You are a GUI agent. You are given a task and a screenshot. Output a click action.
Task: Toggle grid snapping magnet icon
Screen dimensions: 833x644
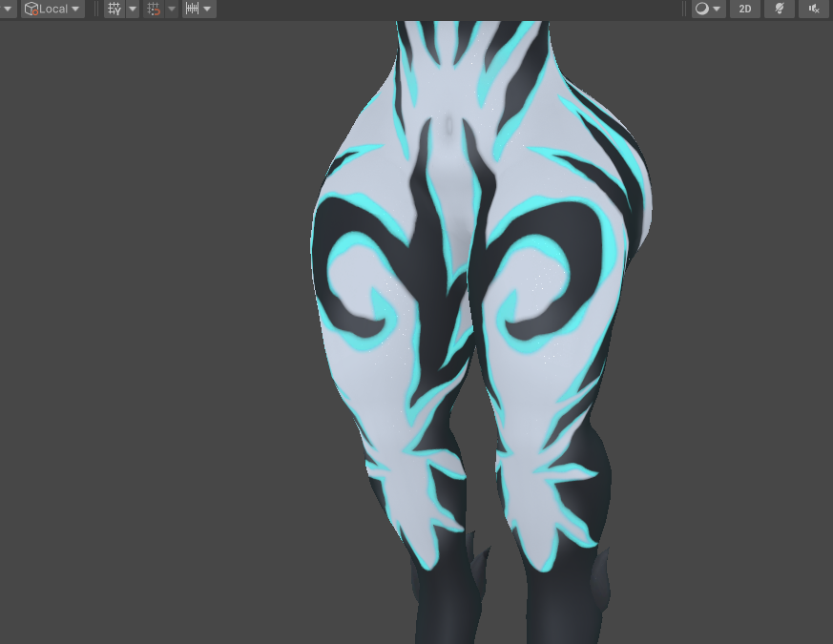[154, 9]
